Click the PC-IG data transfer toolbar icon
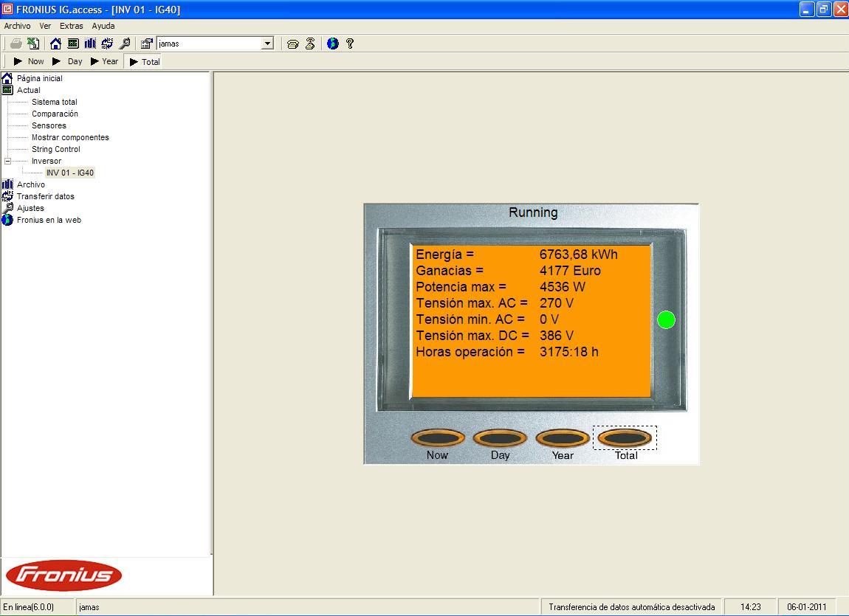The height and width of the screenshot is (616, 849). click(107, 44)
